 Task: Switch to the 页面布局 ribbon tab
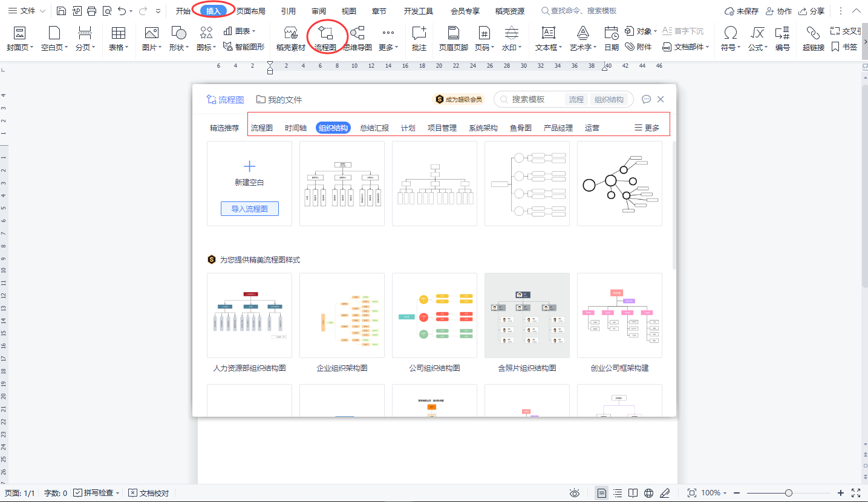click(250, 11)
